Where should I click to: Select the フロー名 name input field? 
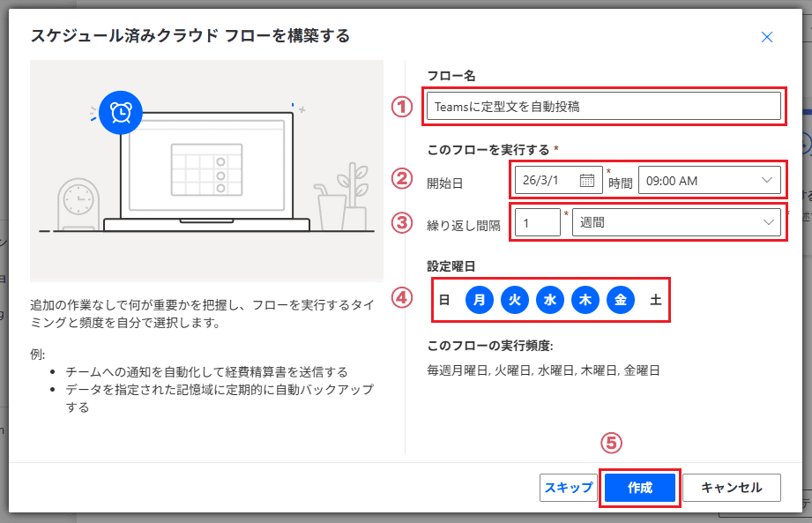tap(604, 106)
